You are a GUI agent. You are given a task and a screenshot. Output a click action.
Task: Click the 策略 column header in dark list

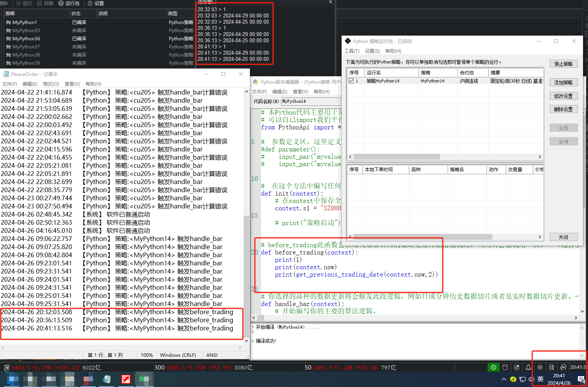point(37,14)
